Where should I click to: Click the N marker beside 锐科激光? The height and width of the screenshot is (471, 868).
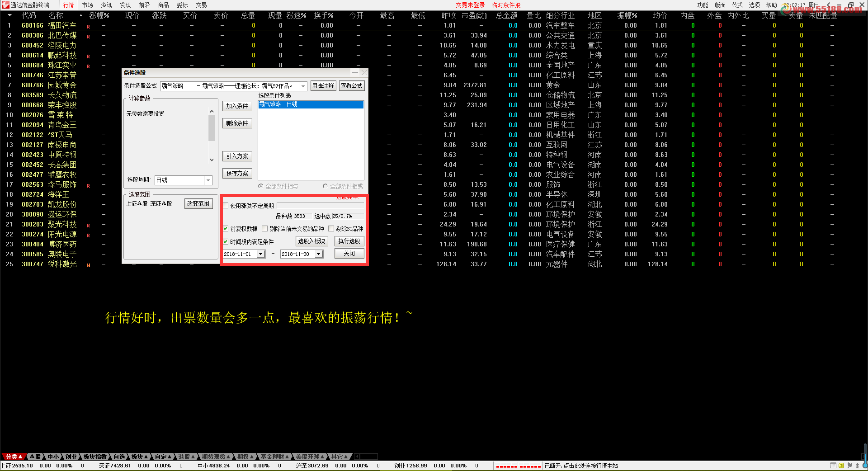click(x=88, y=265)
